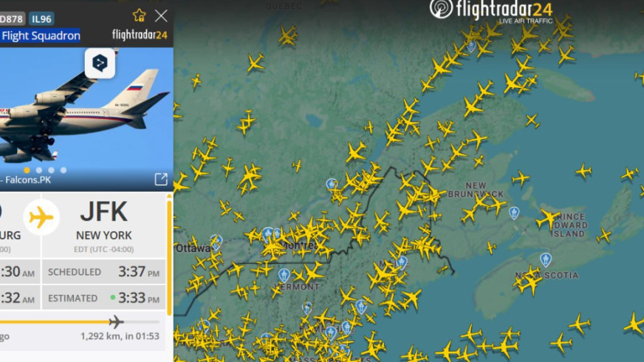Select the second photo carousel dot
Image resolution: width=644 pixels, height=362 pixels.
(x=39, y=170)
